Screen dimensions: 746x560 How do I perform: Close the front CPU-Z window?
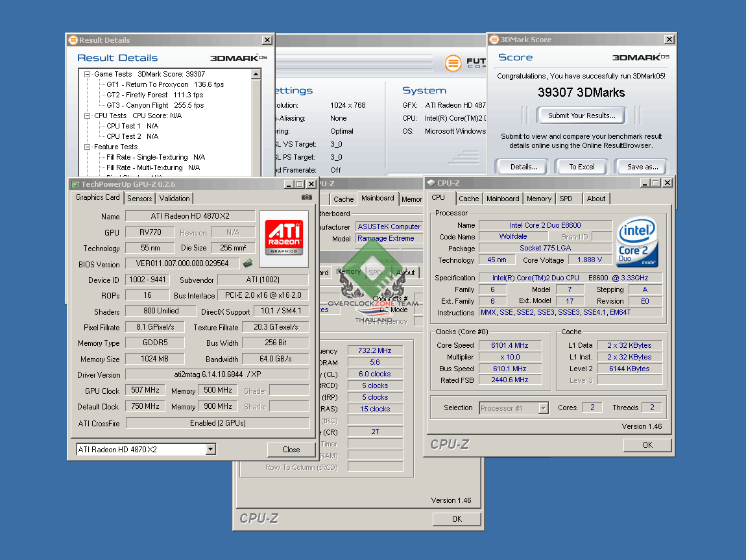pos(668,183)
